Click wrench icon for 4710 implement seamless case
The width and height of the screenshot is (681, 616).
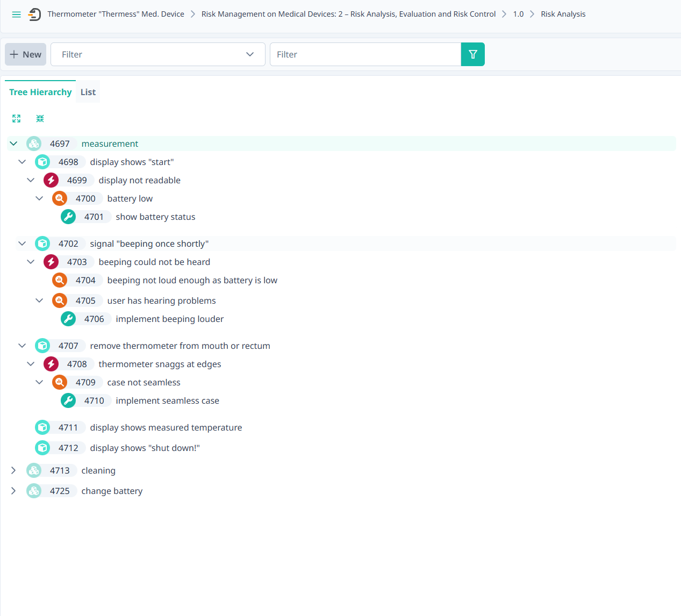pos(68,400)
